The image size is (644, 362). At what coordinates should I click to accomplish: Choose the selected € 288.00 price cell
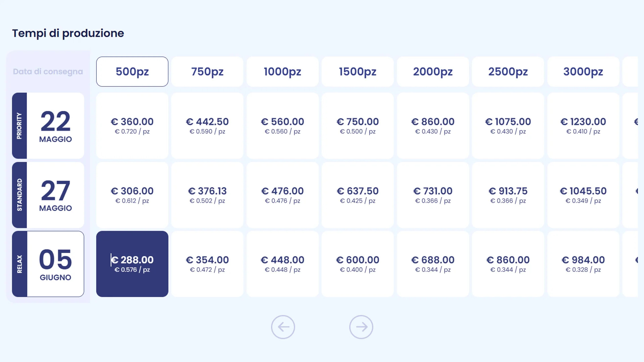coord(132,264)
